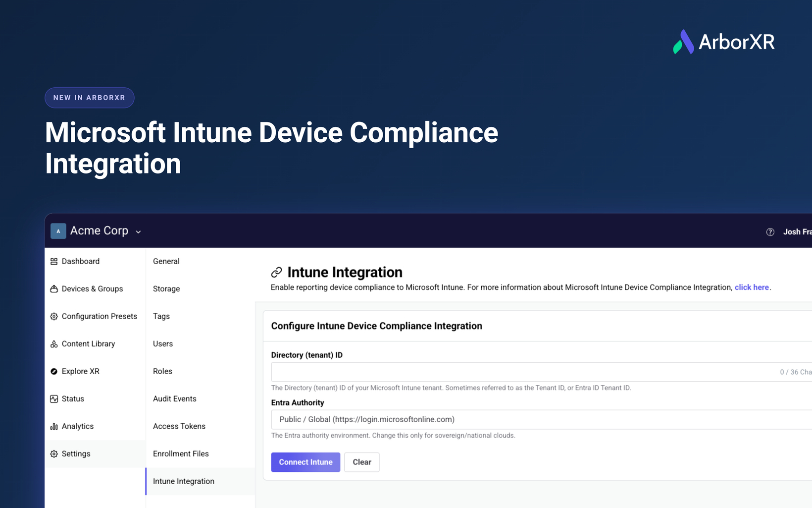Navigate to Content Library

pos(95,344)
